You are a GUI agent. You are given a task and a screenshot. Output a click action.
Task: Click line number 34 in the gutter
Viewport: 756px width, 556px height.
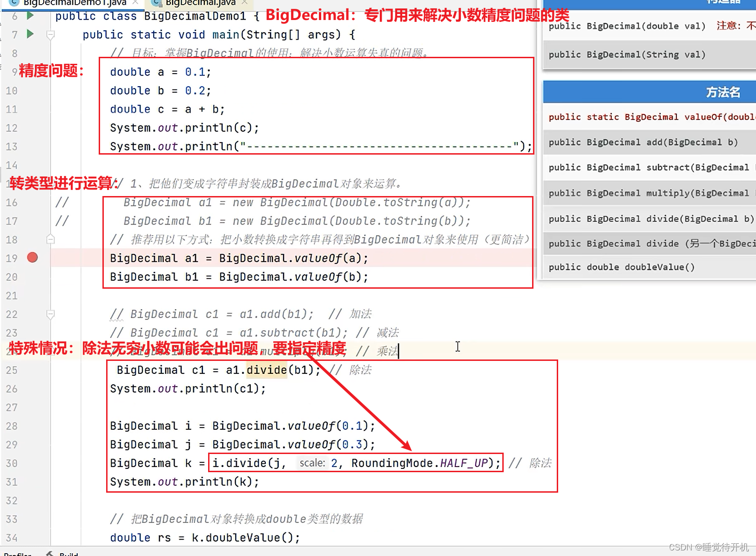point(12,538)
